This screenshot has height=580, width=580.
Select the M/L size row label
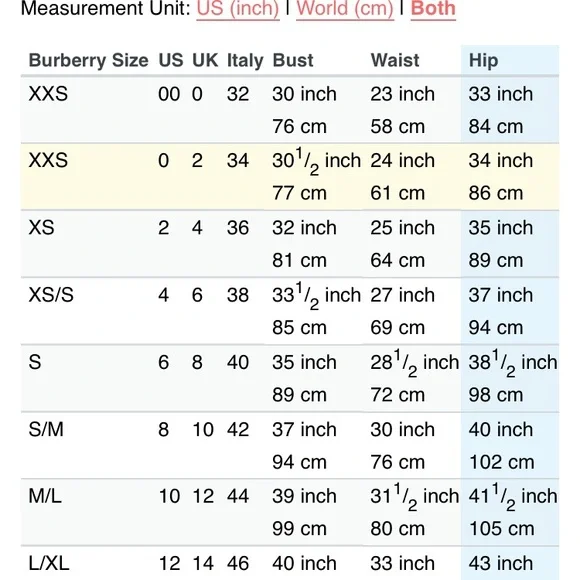(45, 496)
